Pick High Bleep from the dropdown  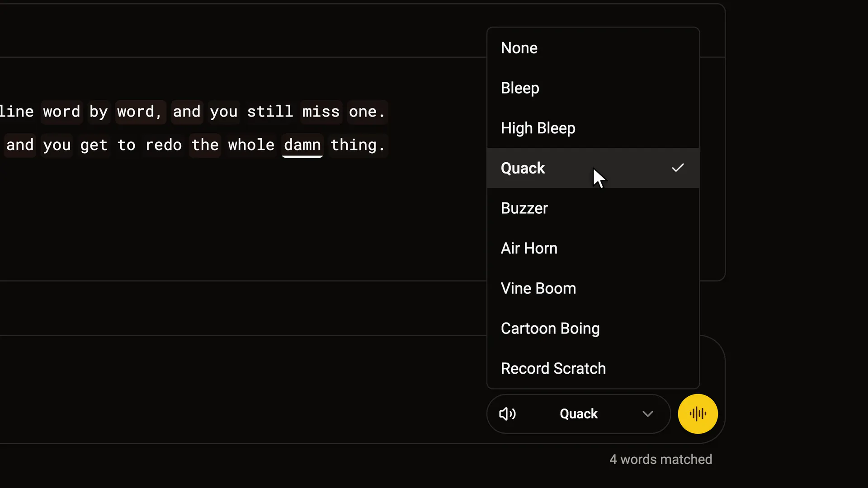pyautogui.click(x=593, y=128)
